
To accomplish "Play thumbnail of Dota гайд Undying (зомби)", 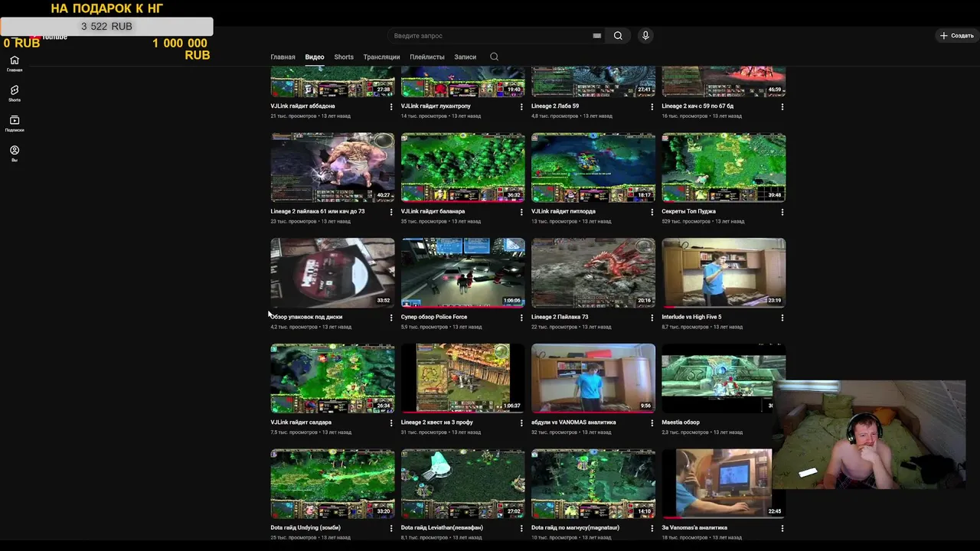I will 332,484.
